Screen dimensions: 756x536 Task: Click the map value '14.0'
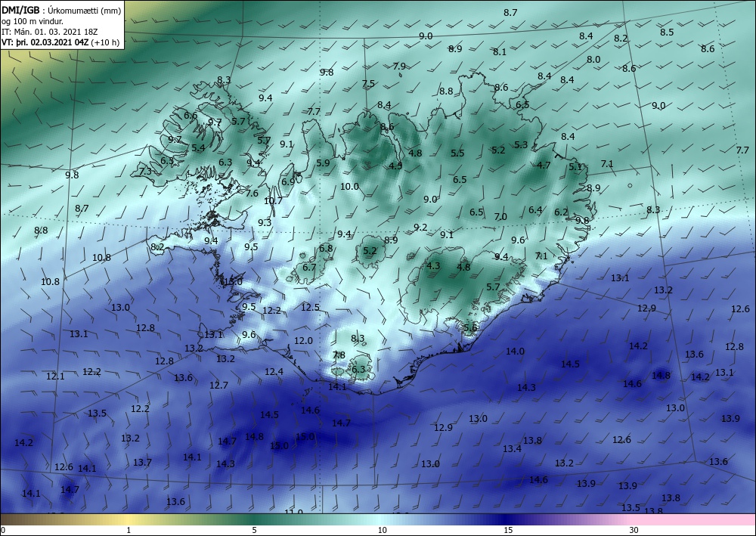(515, 352)
